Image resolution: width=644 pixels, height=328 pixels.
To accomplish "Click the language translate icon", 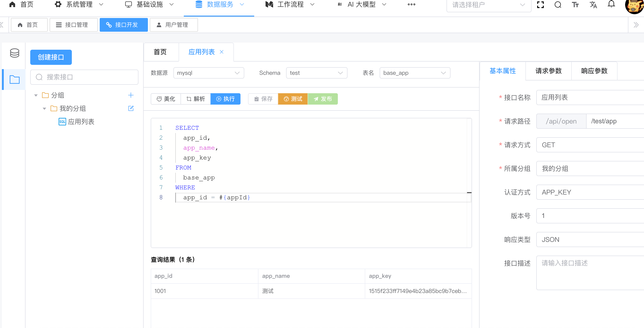I will [593, 5].
